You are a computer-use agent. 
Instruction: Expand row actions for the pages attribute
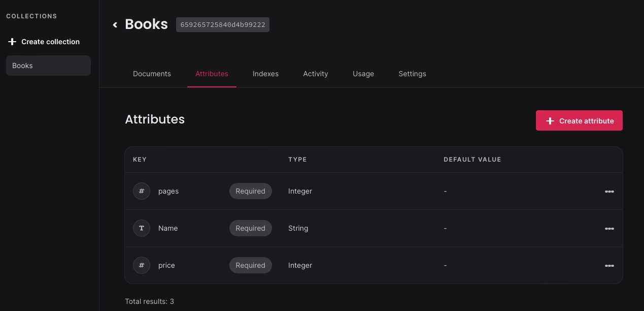pos(609,192)
